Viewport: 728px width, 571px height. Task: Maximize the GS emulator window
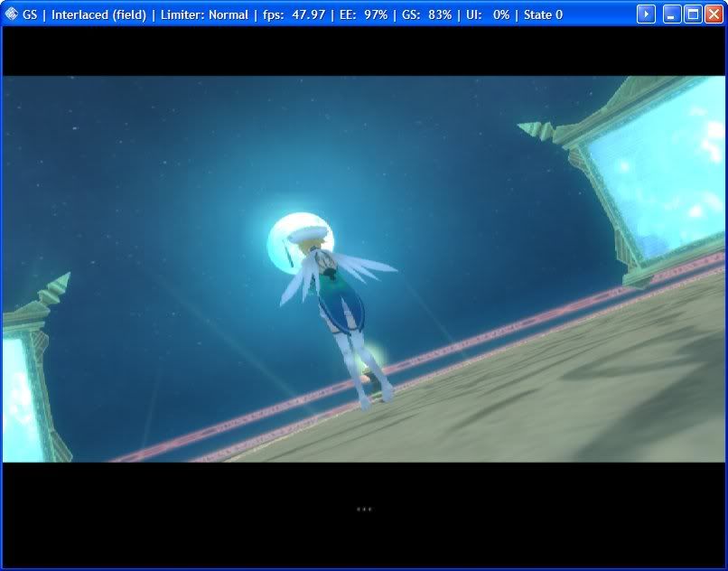pyautogui.click(x=693, y=14)
